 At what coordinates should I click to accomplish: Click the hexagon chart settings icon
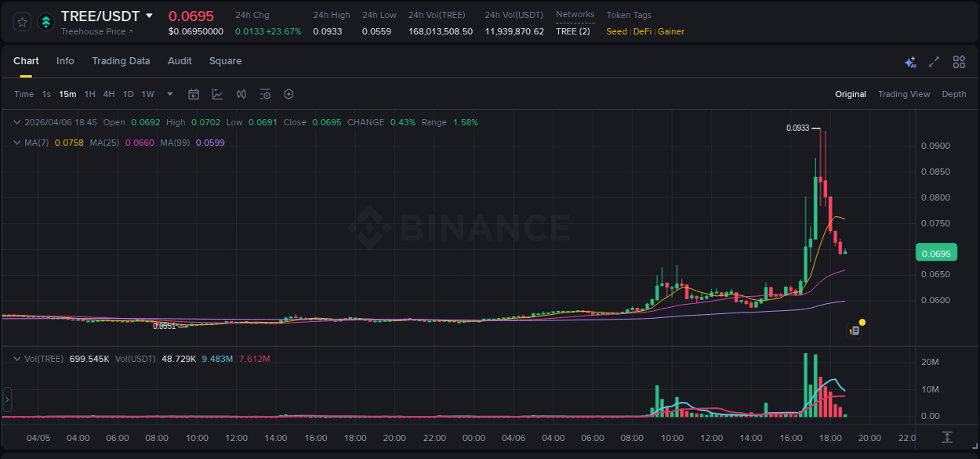(289, 94)
